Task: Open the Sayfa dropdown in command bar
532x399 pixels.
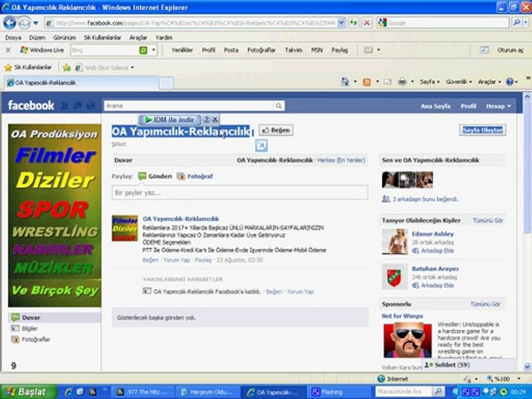Action: pyautogui.click(x=429, y=82)
